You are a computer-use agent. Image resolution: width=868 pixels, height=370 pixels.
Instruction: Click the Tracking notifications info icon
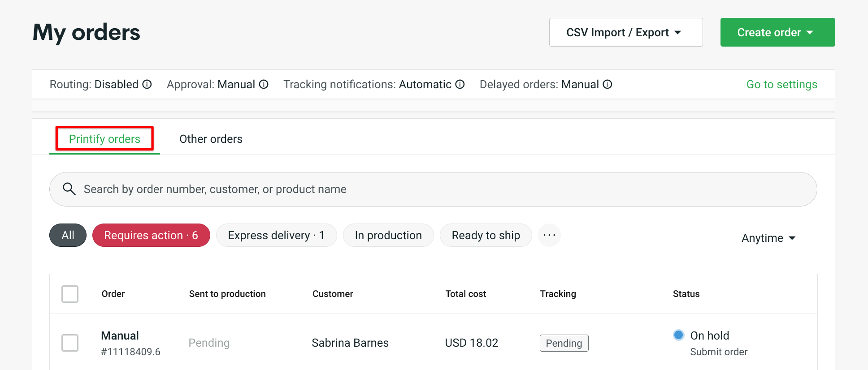click(x=460, y=84)
